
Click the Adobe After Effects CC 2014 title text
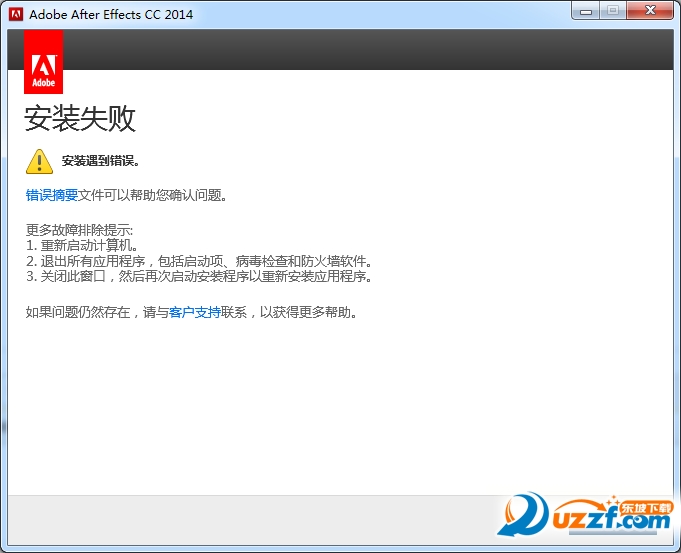coord(111,14)
